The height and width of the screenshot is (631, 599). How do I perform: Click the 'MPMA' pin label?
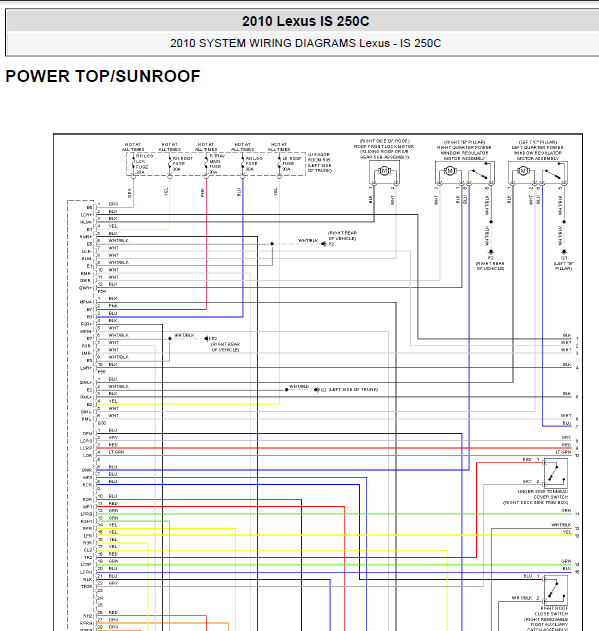tap(86, 302)
